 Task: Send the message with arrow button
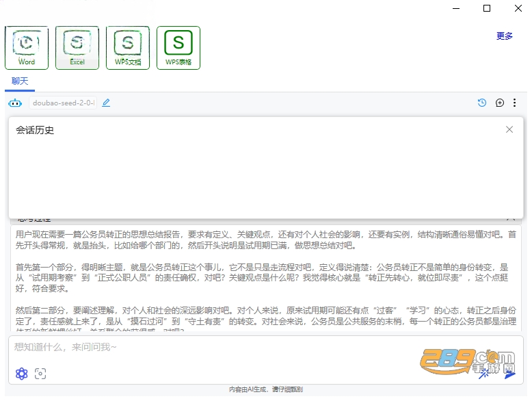pyautogui.click(x=509, y=375)
